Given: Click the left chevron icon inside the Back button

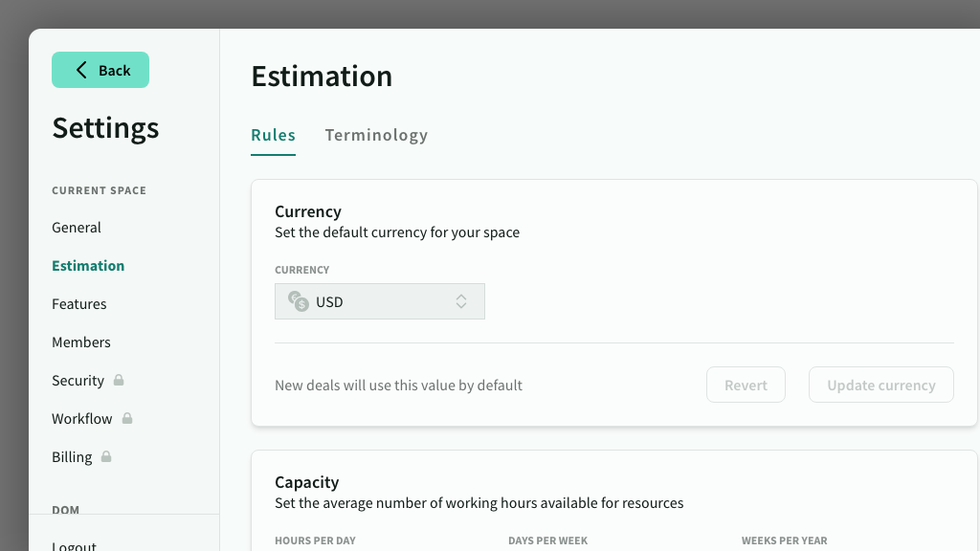Looking at the screenshot, I should (x=80, y=69).
